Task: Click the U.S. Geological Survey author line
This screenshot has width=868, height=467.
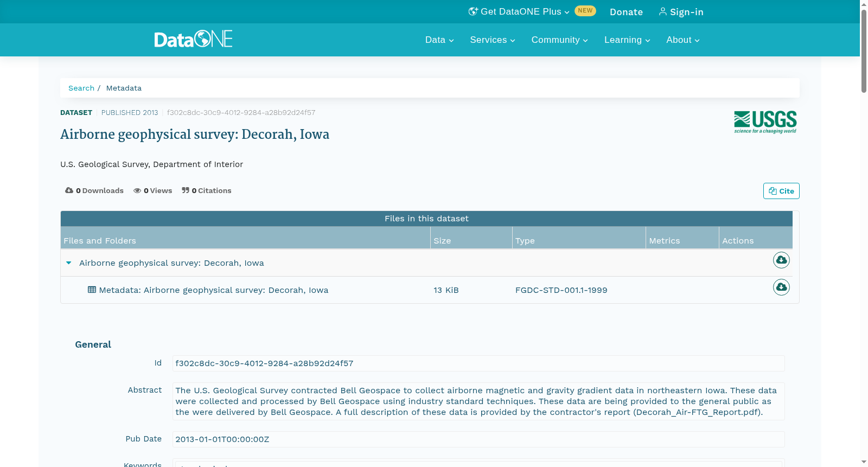Action: tap(152, 164)
